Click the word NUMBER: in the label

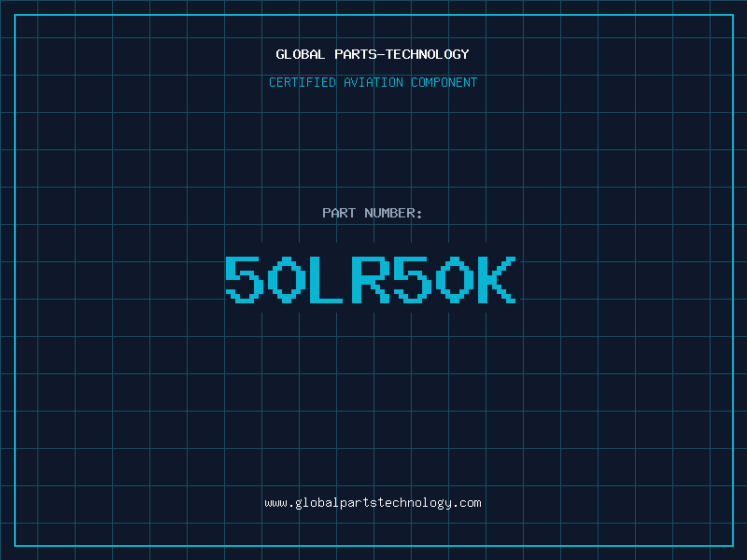tap(394, 213)
